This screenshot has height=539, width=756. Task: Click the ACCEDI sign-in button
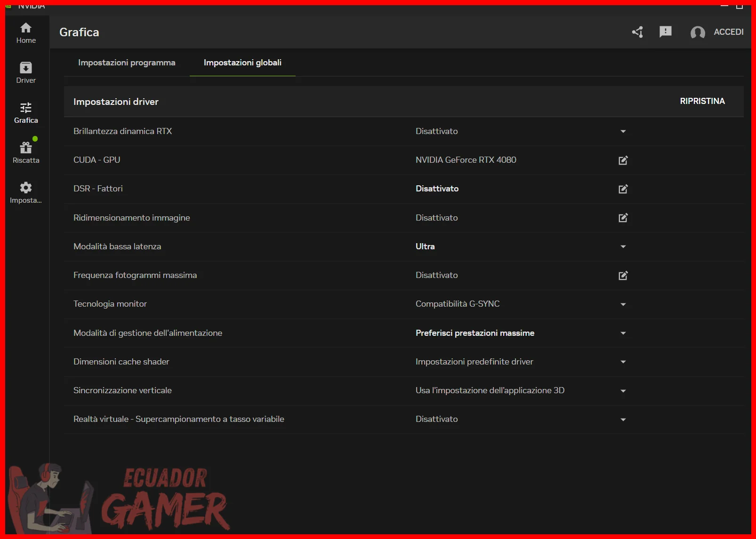[x=729, y=32]
